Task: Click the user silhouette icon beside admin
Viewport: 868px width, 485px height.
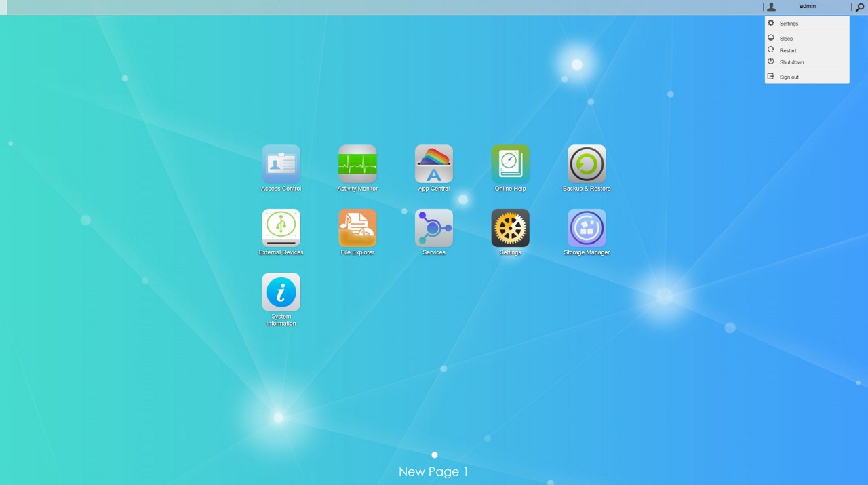Action: 771,7
